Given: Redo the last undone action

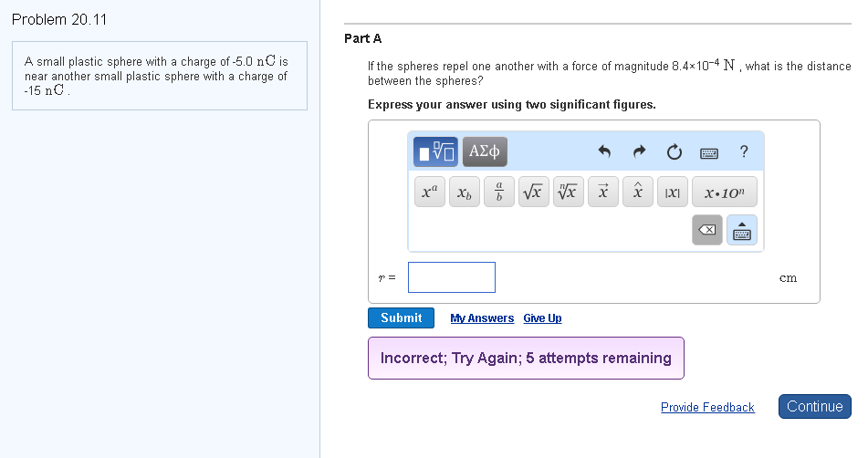Looking at the screenshot, I should 640,151.
